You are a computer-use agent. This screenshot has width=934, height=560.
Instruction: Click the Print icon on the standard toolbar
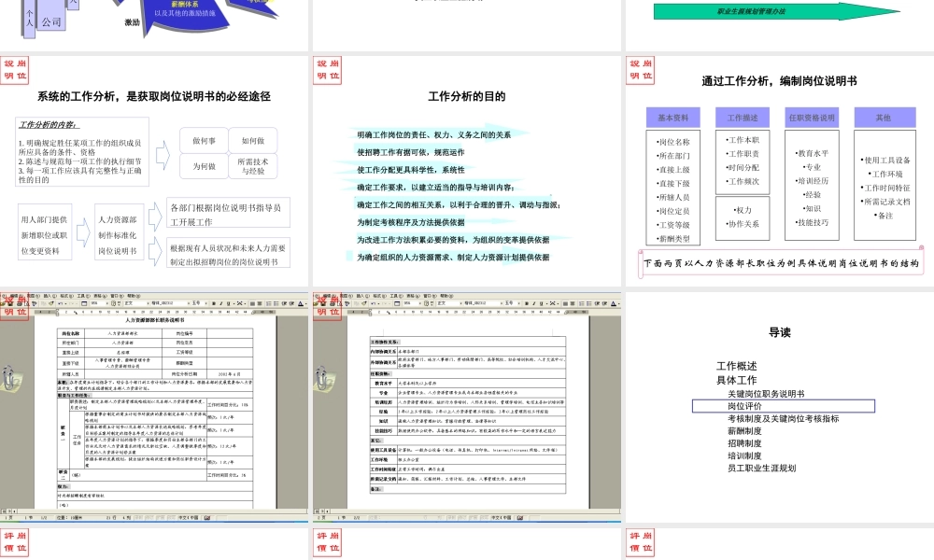coord(19,305)
